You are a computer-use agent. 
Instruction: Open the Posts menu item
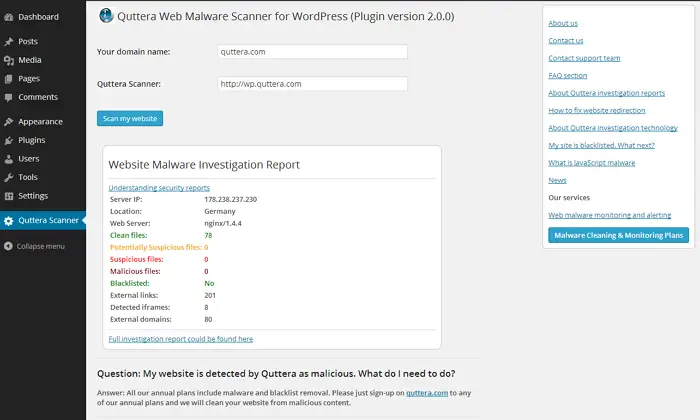click(28, 42)
